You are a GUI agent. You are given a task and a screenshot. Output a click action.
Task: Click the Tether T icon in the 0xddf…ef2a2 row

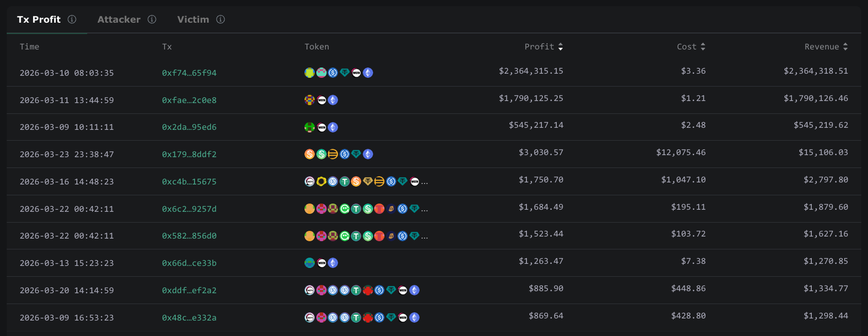(x=356, y=290)
